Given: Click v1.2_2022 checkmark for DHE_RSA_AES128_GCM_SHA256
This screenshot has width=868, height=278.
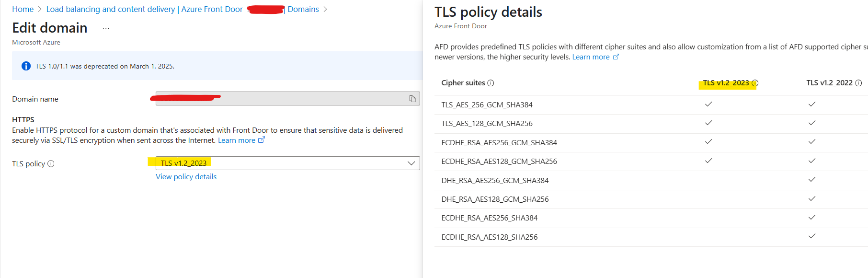Looking at the screenshot, I should (812, 198).
